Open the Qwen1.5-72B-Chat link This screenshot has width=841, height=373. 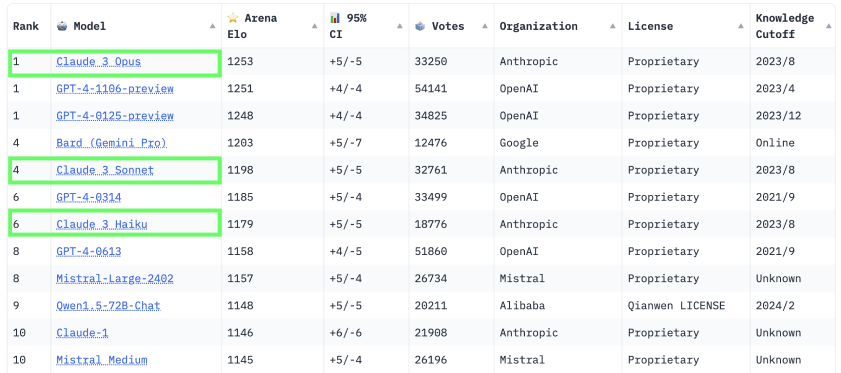(108, 306)
